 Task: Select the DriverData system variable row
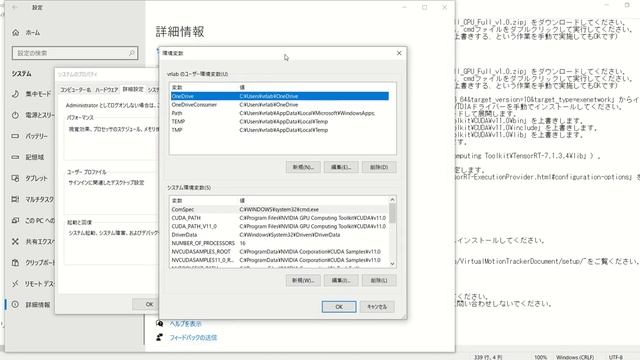pyautogui.click(x=280, y=235)
